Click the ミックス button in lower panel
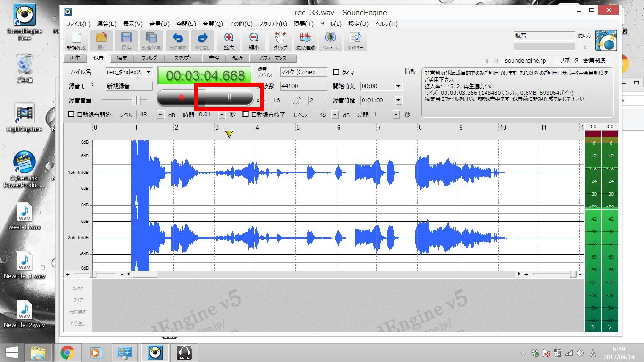 coord(77,288)
